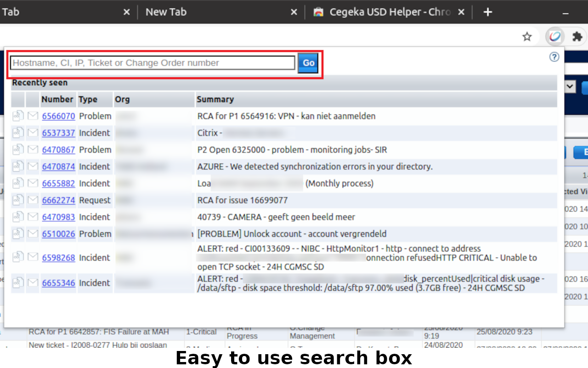Open ticket link 6655346
588x368 pixels.
58,283
